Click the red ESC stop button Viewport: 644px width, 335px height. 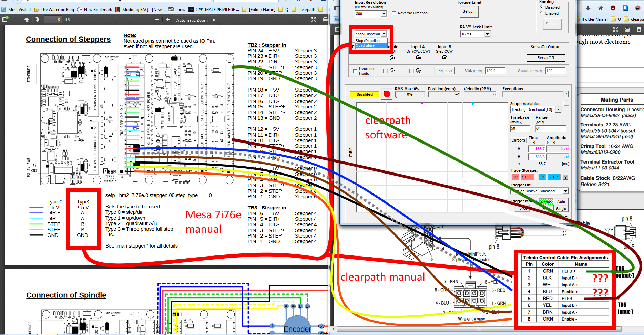[387, 94]
